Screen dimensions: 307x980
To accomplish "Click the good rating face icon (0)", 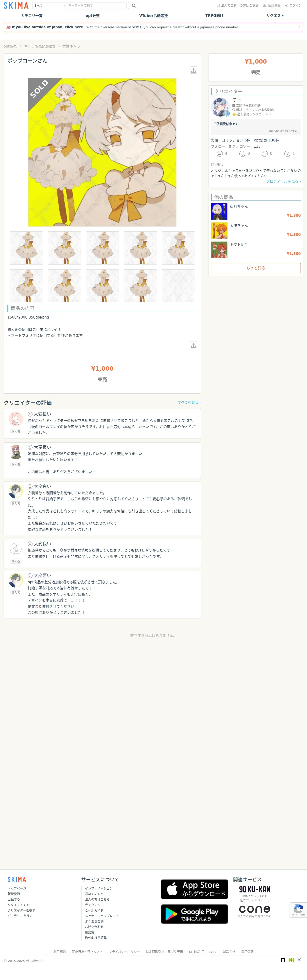I will (242, 154).
